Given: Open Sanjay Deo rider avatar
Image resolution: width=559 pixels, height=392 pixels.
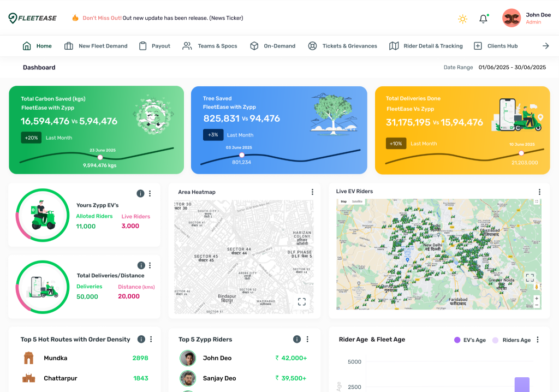Looking at the screenshot, I should 188,378.
